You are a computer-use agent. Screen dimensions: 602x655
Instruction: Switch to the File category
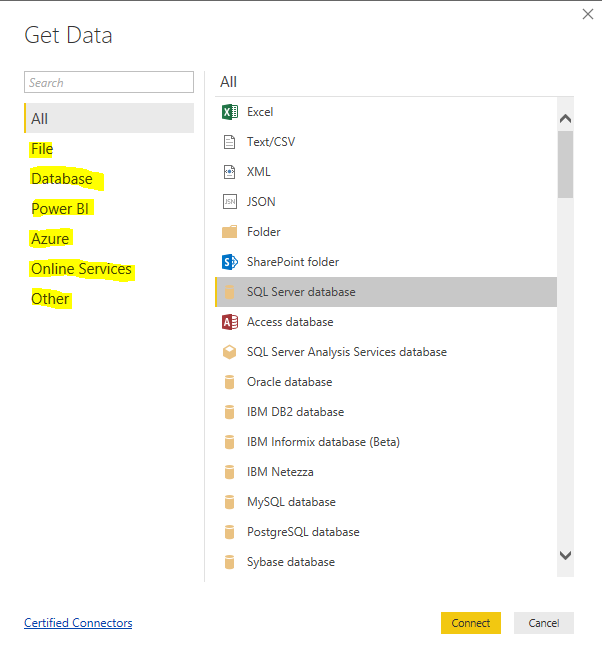point(42,149)
